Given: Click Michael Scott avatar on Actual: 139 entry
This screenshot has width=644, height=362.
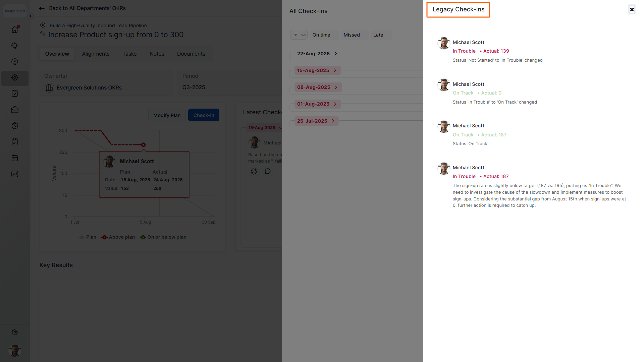Looking at the screenshot, I should pyautogui.click(x=444, y=43).
